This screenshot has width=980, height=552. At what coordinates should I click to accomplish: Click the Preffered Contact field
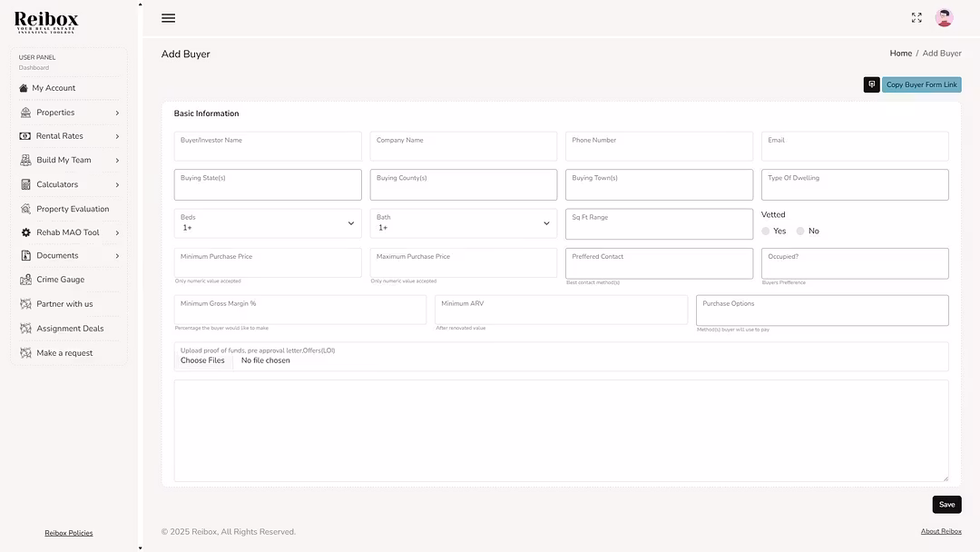(x=659, y=263)
